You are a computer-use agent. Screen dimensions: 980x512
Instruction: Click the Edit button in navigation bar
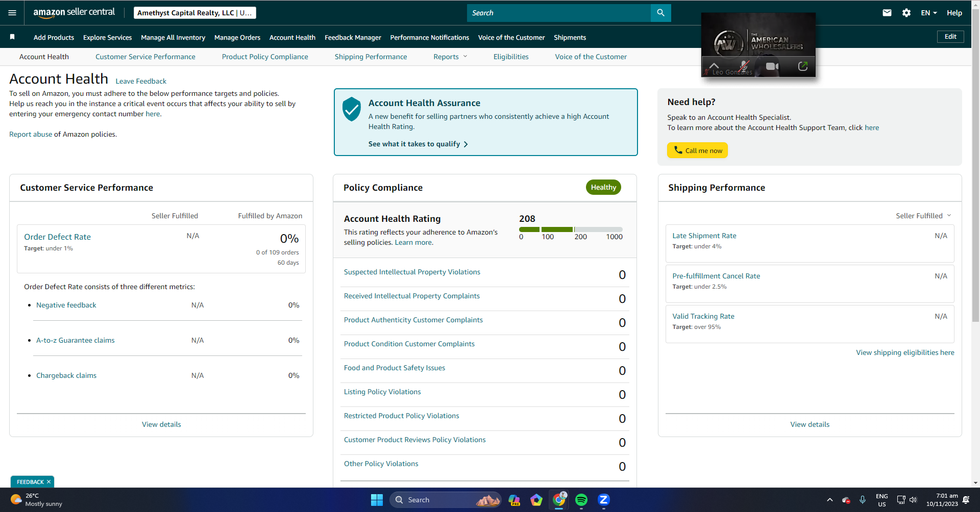tap(950, 37)
